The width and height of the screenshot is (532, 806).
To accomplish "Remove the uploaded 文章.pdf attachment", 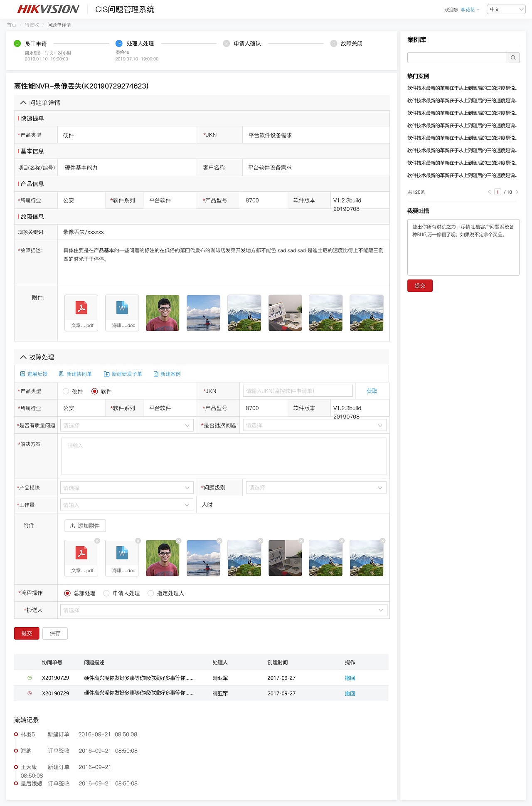I will coord(97,541).
